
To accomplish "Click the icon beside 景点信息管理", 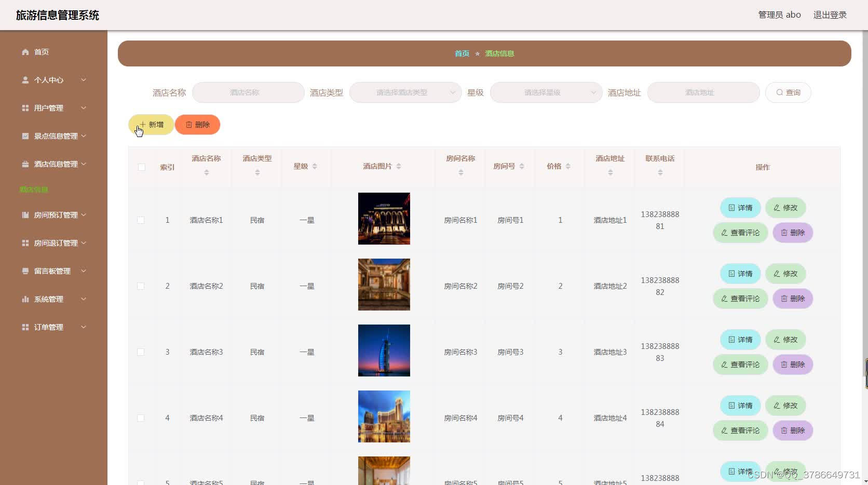I will 25,136.
